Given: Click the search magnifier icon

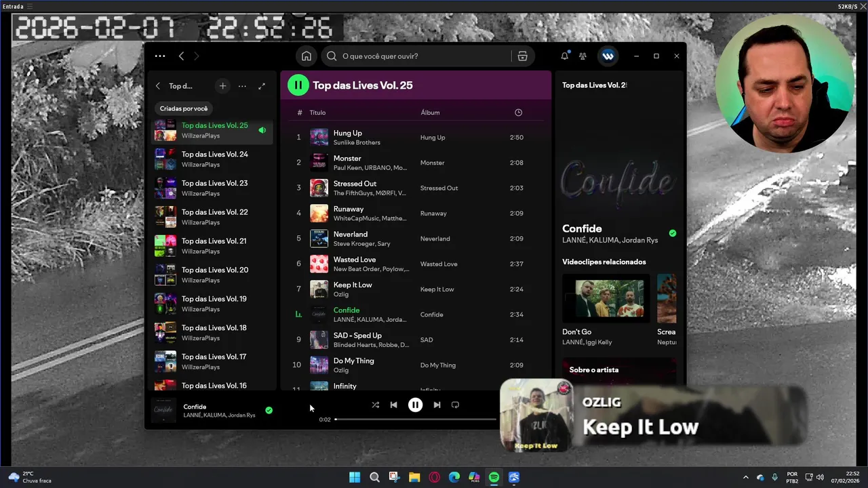Looking at the screenshot, I should 332,56.
